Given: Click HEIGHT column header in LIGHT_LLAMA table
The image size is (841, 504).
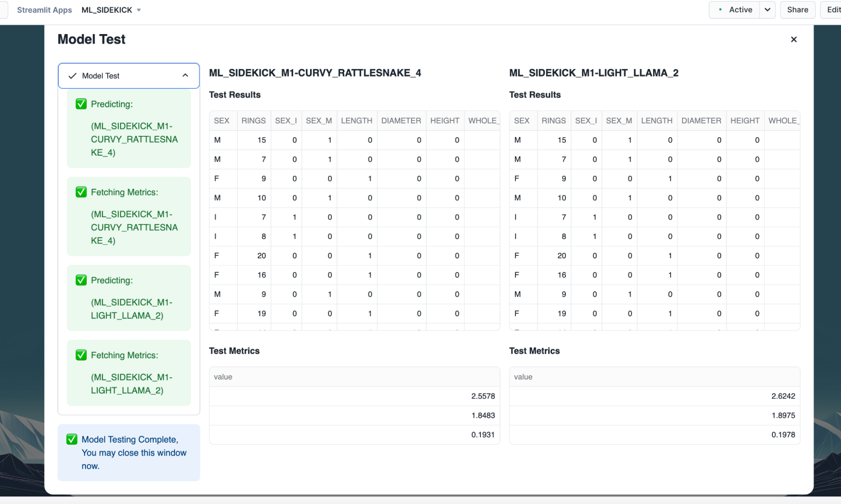Looking at the screenshot, I should tap(745, 121).
